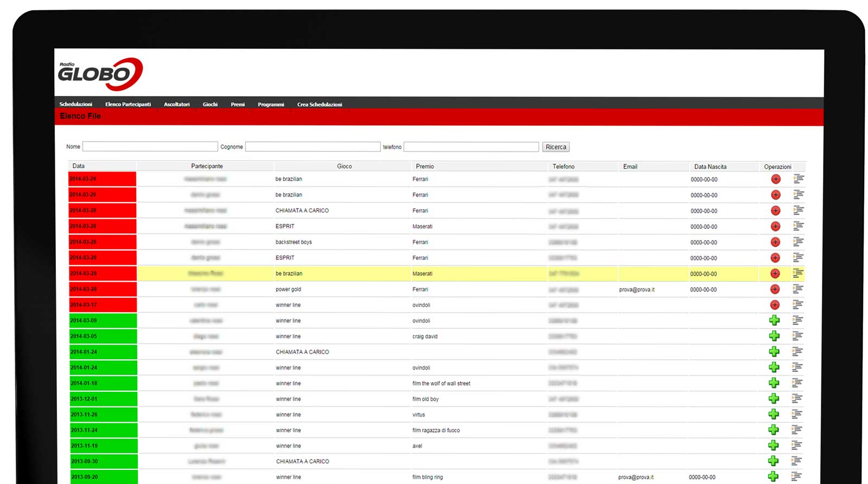Click green plus in 2013-09-30 row
The width and height of the screenshot is (868, 484).
774,461
